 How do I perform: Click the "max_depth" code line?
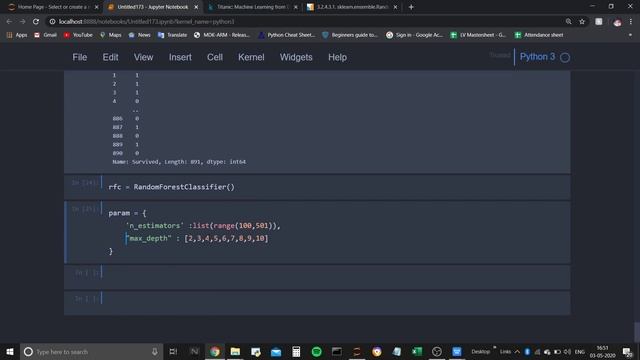point(197,238)
